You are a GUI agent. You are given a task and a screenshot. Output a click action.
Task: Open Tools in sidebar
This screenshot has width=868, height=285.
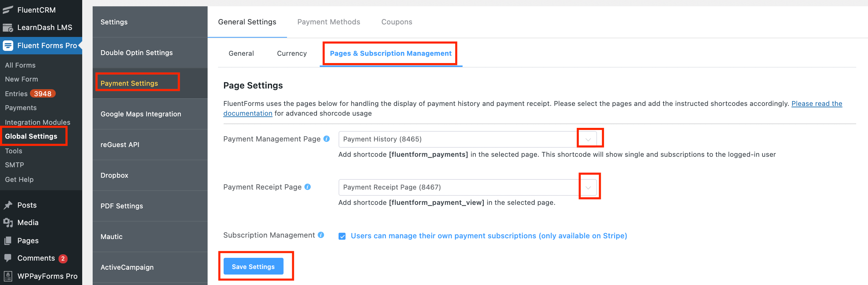pyautogui.click(x=14, y=151)
